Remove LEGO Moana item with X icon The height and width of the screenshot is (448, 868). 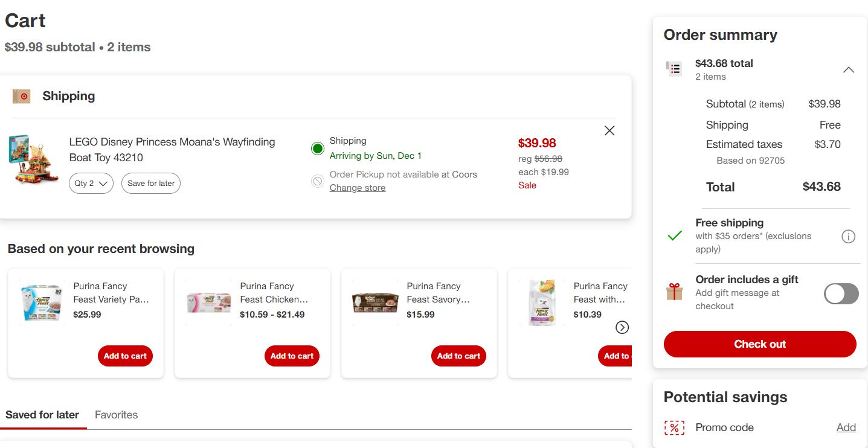pos(609,130)
